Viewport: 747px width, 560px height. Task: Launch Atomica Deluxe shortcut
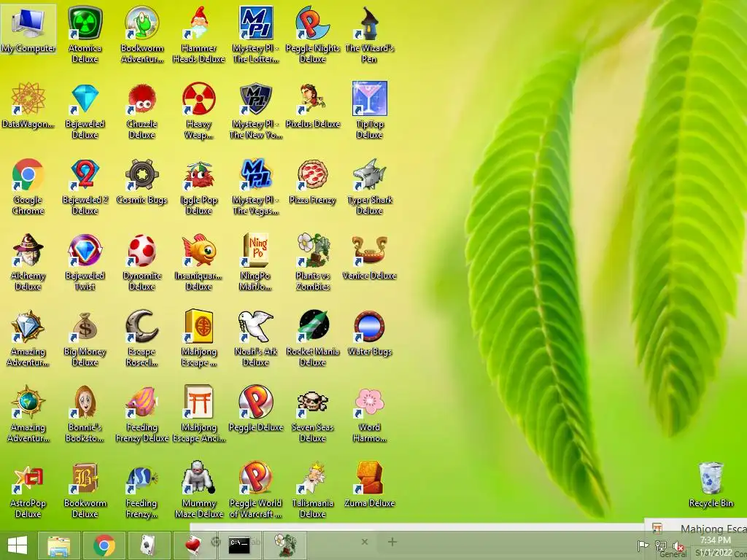(85, 34)
